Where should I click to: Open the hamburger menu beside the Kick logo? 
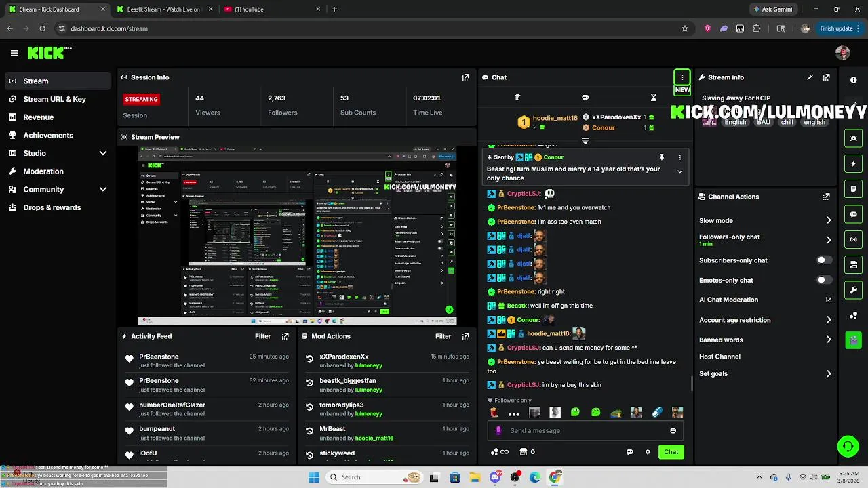click(x=14, y=53)
